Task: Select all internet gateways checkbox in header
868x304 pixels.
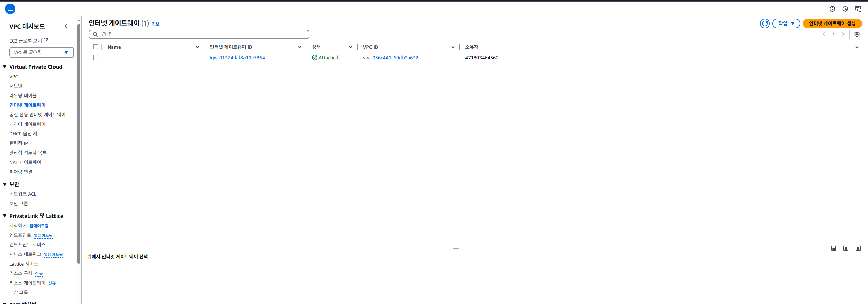Action: pos(96,47)
